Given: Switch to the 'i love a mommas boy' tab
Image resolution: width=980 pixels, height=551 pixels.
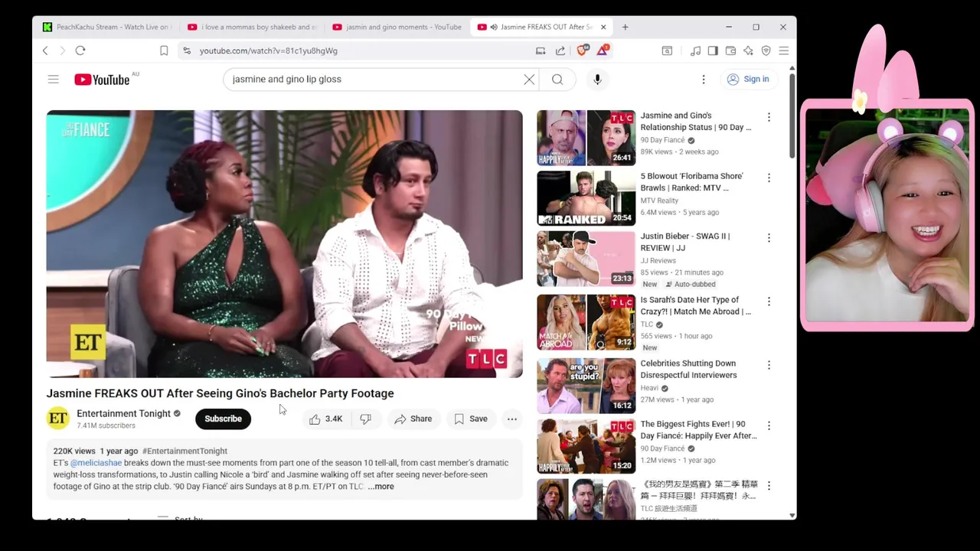Looking at the screenshot, I should [251, 27].
